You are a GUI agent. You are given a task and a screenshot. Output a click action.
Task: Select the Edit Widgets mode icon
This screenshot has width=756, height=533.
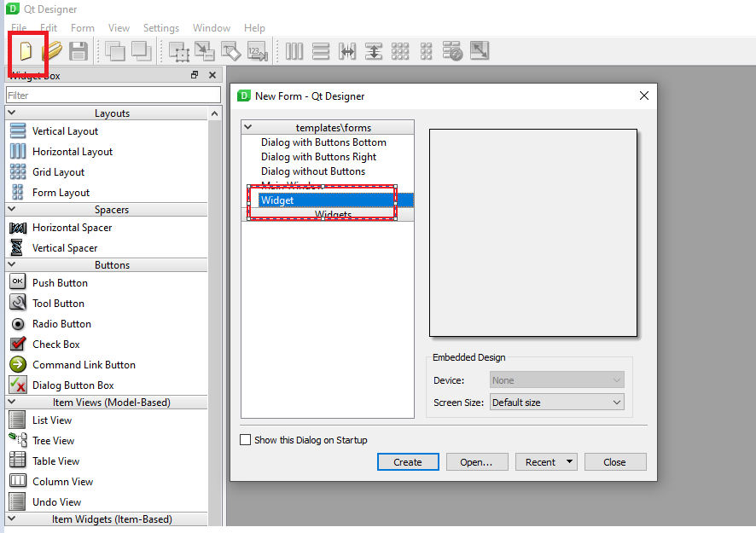point(179,51)
